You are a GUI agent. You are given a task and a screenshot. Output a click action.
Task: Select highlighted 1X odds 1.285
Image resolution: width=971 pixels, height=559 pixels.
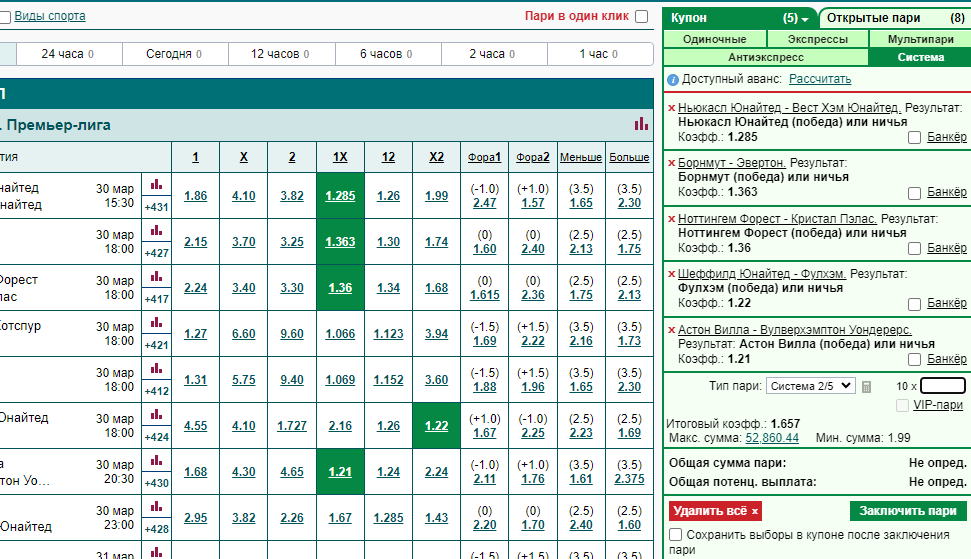click(340, 196)
